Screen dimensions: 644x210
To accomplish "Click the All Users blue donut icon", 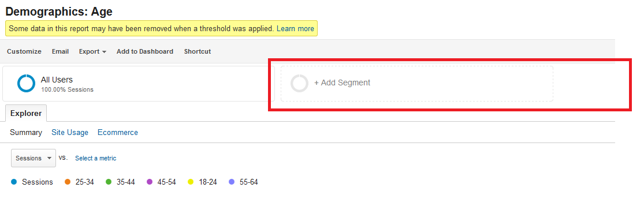I will [x=27, y=84].
